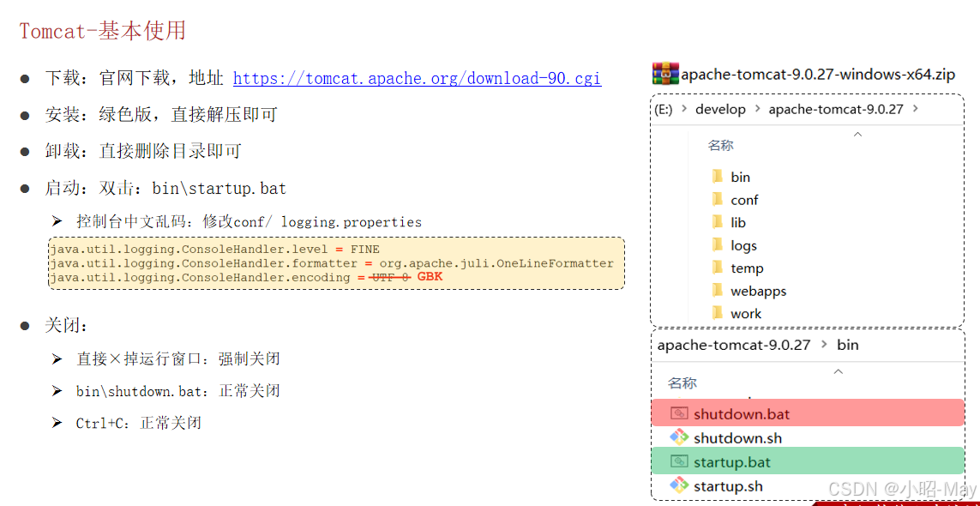Select the shutdown.sh file name

click(738, 438)
